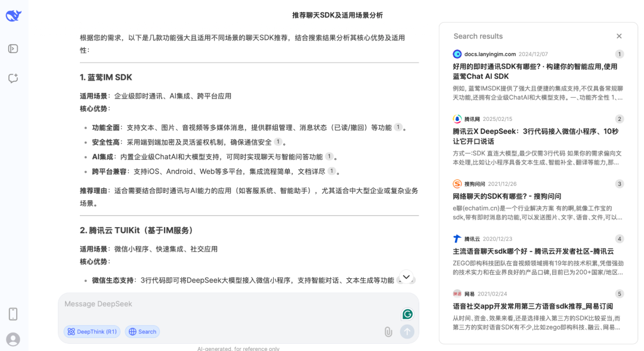The width and height of the screenshot is (644, 351).
Task: Click the date 2025/02/15 in result 2
Action: pos(497,119)
